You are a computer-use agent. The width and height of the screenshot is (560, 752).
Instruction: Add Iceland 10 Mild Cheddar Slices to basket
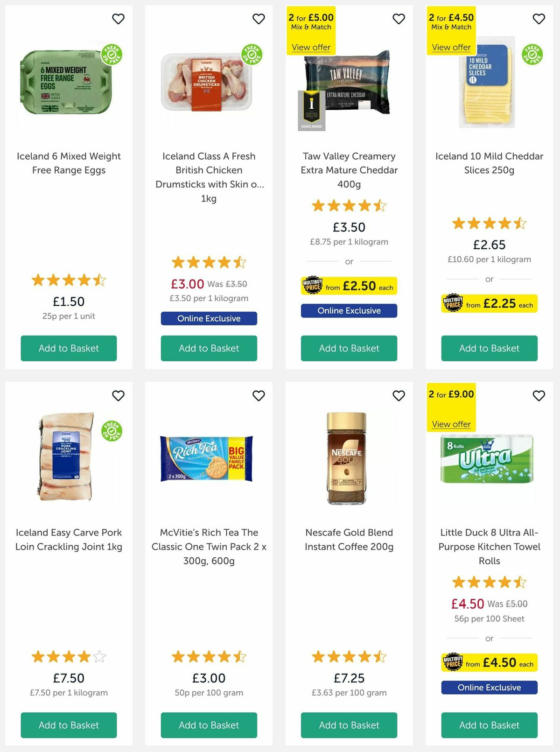coord(489,348)
